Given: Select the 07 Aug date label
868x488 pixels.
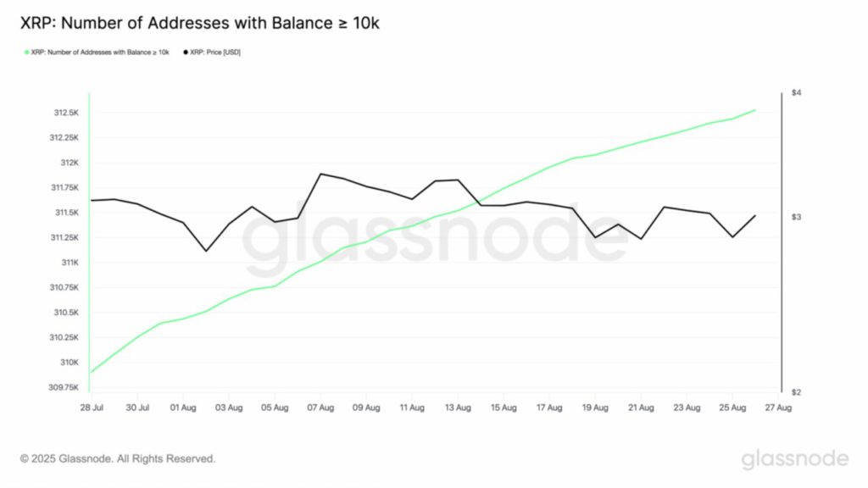Looking at the screenshot, I should (x=320, y=408).
